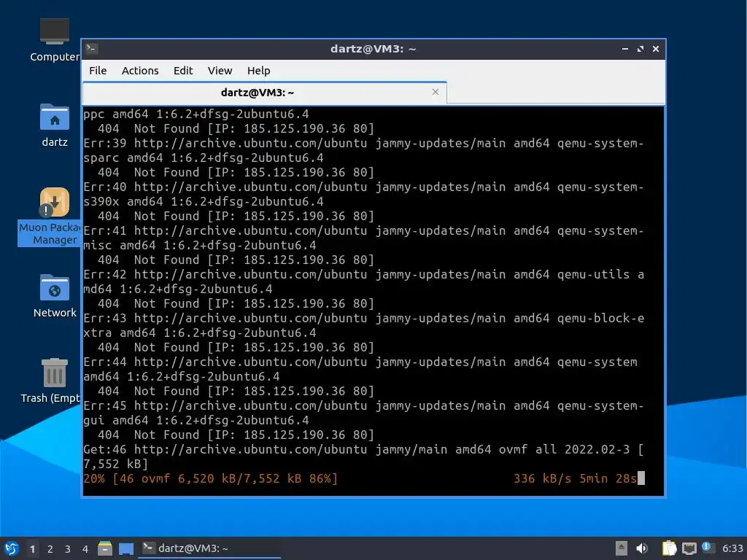Click the terminal download progress line

(364, 478)
